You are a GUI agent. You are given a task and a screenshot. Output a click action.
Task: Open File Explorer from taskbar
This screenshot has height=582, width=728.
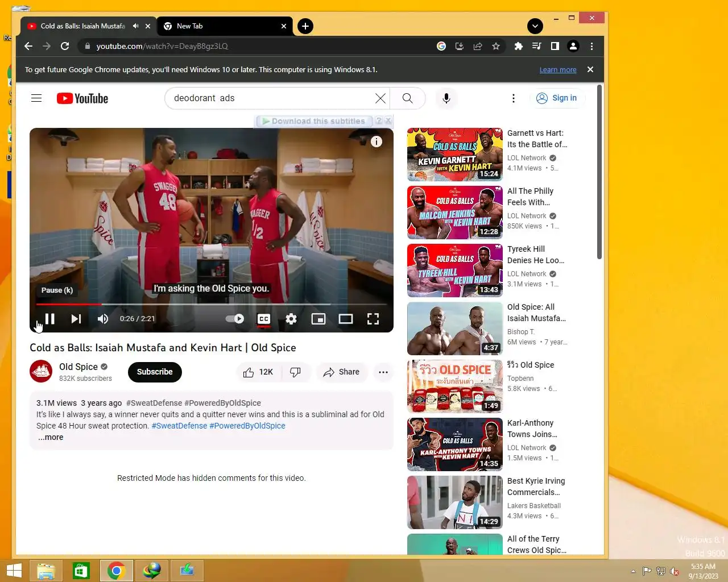(46, 571)
